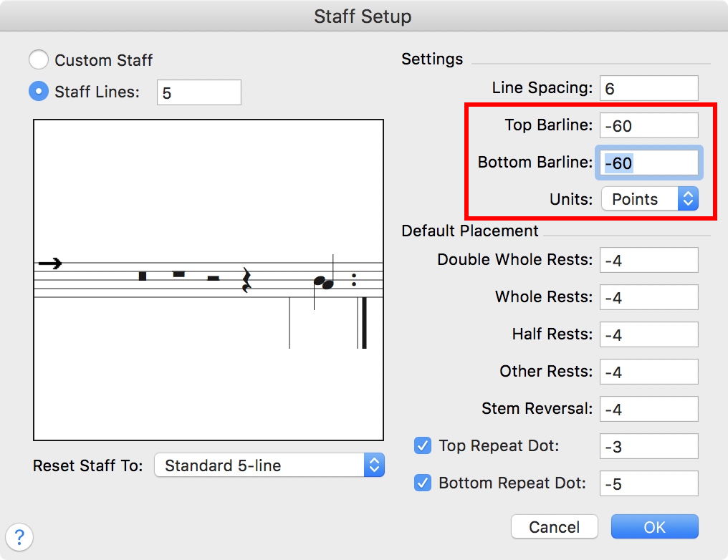
Task: Click the quarter rest in staff preview
Action: click(246, 280)
